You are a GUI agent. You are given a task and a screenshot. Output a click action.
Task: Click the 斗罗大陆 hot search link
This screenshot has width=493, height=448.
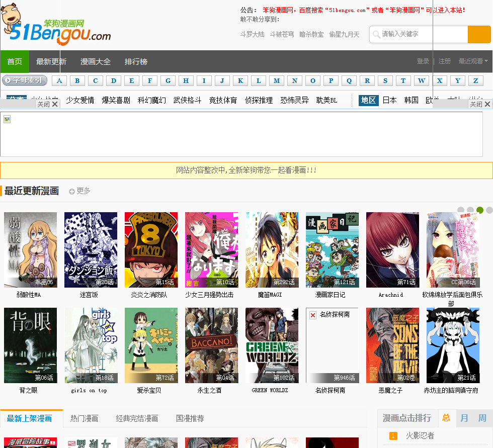coord(253,34)
